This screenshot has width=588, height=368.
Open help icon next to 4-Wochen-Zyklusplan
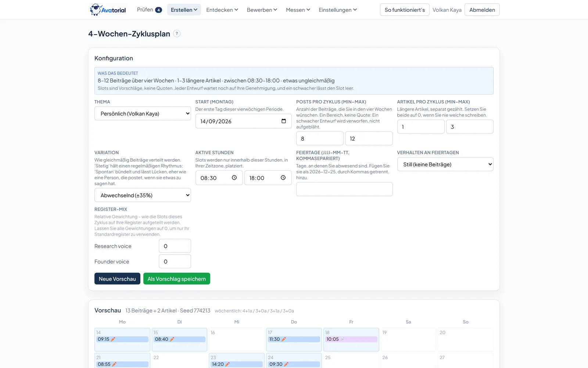(177, 33)
